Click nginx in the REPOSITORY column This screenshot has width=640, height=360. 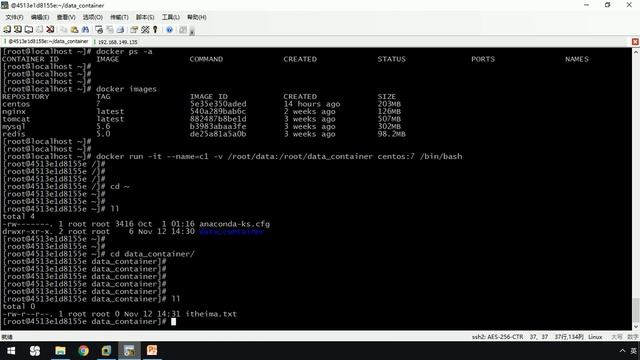pos(14,111)
